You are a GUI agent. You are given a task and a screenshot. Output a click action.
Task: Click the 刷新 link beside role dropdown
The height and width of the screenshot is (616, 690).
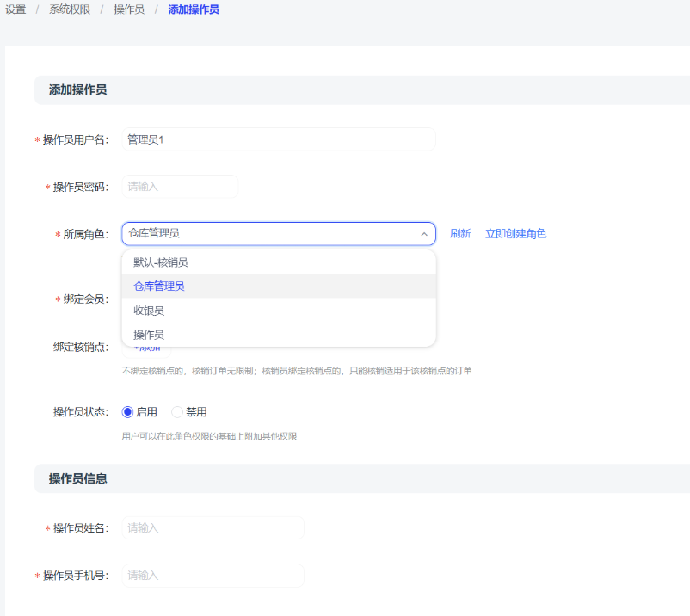tap(460, 234)
